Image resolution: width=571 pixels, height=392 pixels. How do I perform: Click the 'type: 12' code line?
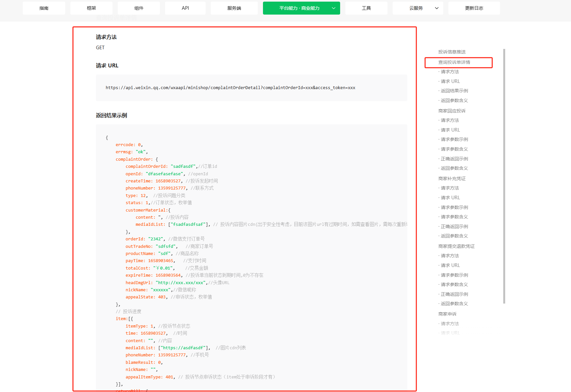point(156,196)
